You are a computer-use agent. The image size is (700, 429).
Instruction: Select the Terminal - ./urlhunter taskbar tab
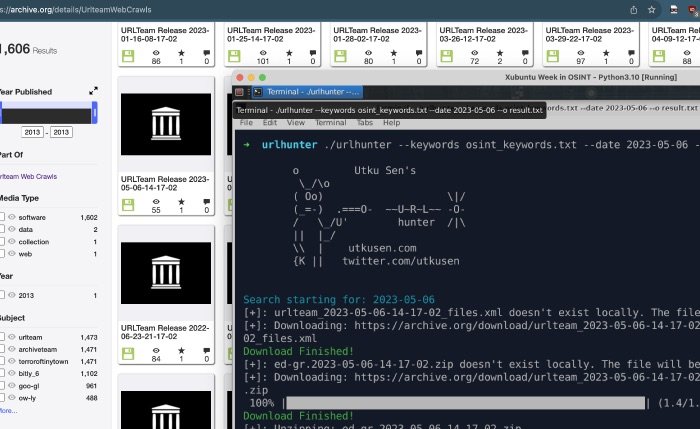307,92
